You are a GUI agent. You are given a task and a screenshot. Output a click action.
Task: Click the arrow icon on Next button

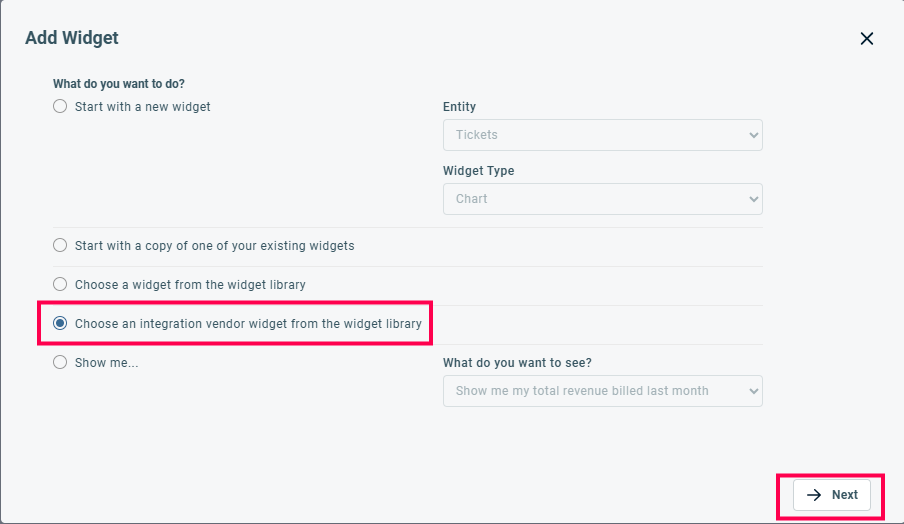815,495
